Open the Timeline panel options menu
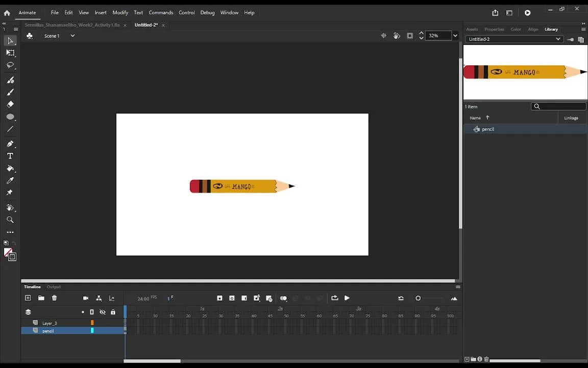 [x=458, y=287]
